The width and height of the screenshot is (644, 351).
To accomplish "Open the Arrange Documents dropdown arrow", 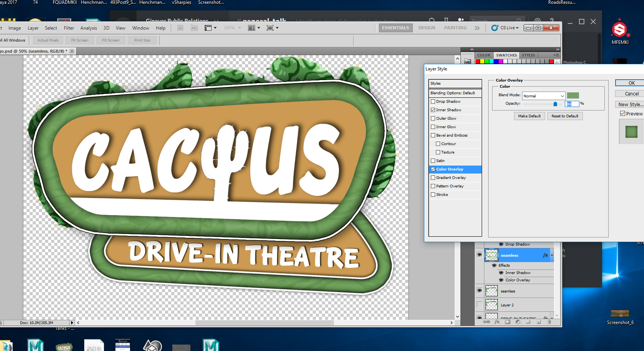I will pyautogui.click(x=259, y=28).
